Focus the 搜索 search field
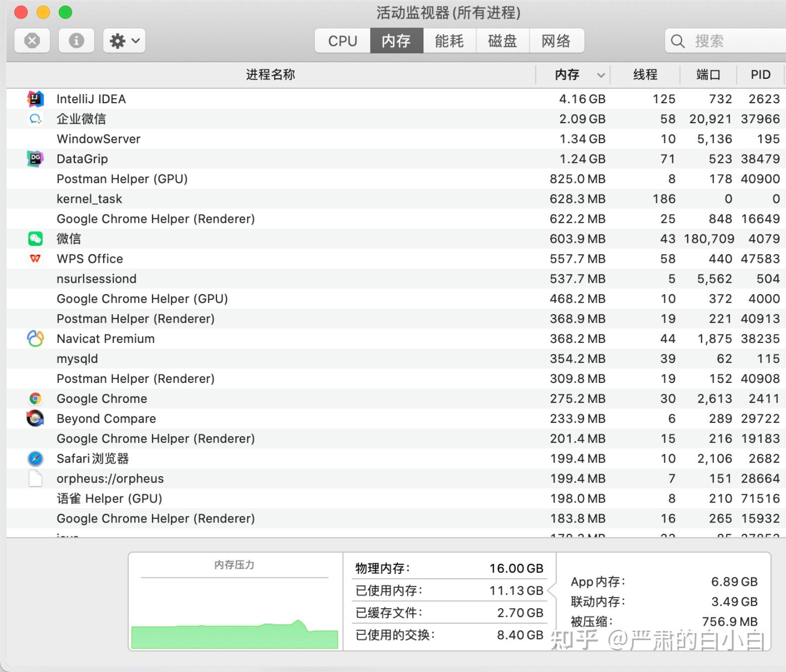The image size is (786, 672). (x=726, y=40)
